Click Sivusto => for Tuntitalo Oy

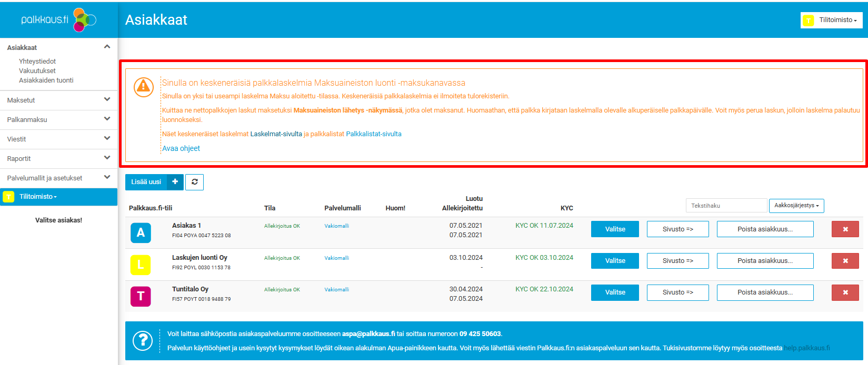[678, 292]
